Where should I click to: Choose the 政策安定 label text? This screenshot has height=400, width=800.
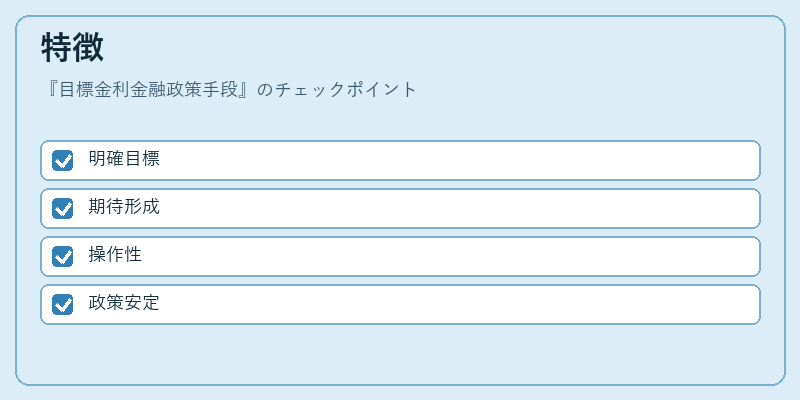(x=124, y=303)
